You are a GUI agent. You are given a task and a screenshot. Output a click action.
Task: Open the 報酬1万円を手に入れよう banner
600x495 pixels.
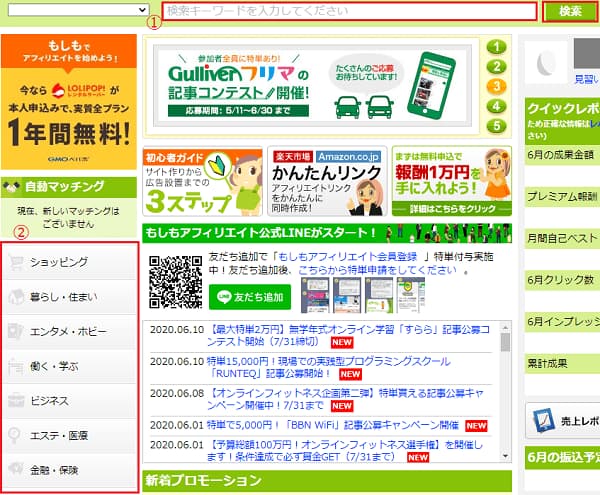coord(452,182)
